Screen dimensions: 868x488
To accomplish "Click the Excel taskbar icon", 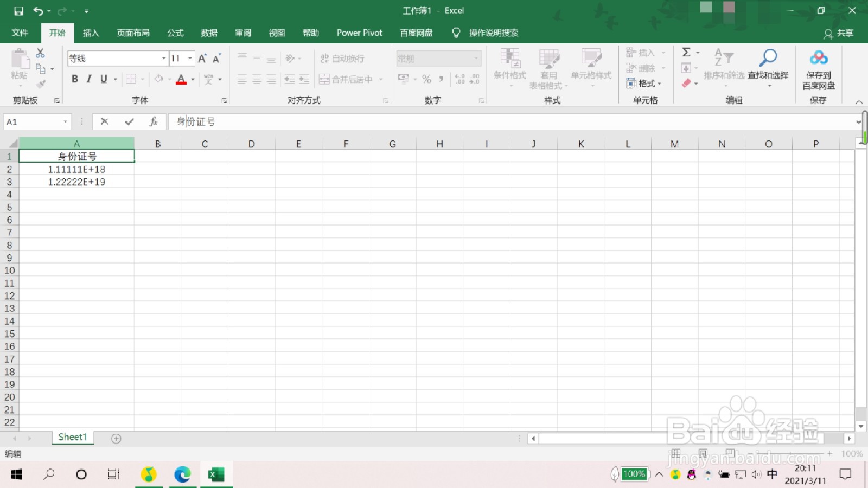I will tap(216, 474).
